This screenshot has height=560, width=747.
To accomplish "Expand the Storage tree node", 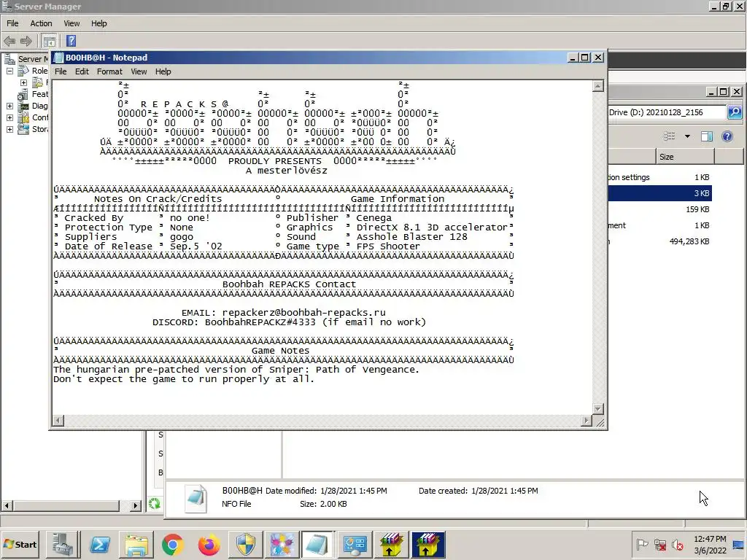I will coord(9,129).
